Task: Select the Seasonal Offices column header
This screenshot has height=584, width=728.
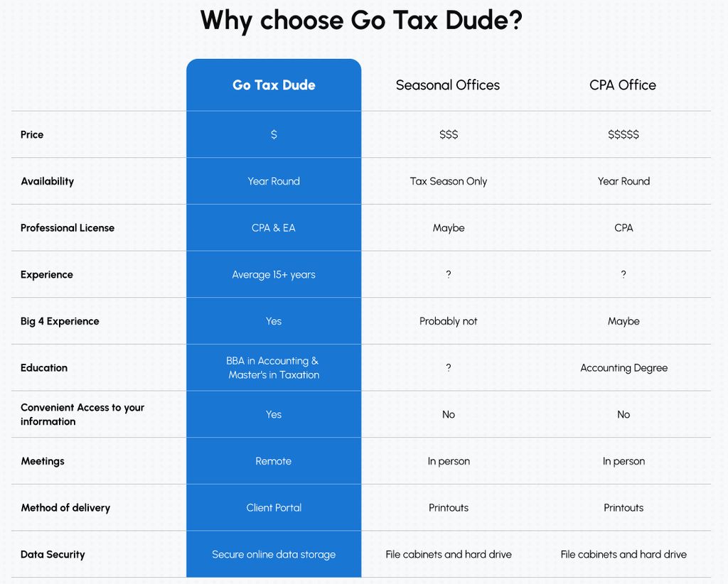Action: (x=448, y=85)
